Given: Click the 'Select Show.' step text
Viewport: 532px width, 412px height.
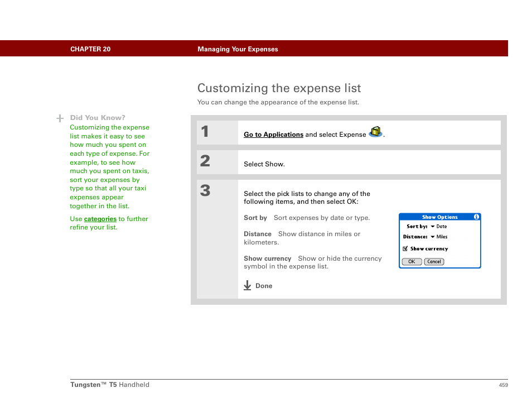Looking at the screenshot, I should pyautogui.click(x=264, y=164).
